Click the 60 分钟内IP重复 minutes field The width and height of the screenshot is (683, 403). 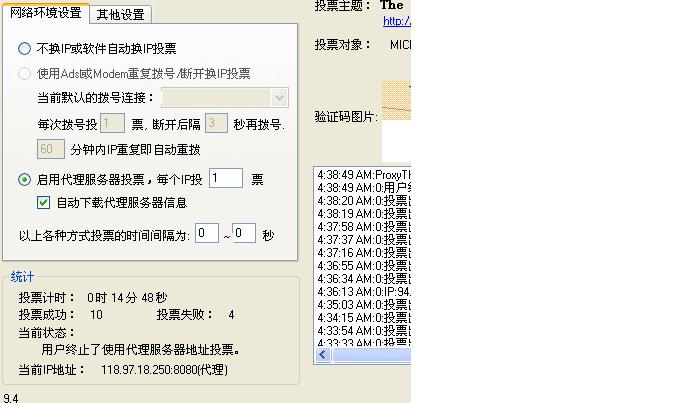coord(50,149)
